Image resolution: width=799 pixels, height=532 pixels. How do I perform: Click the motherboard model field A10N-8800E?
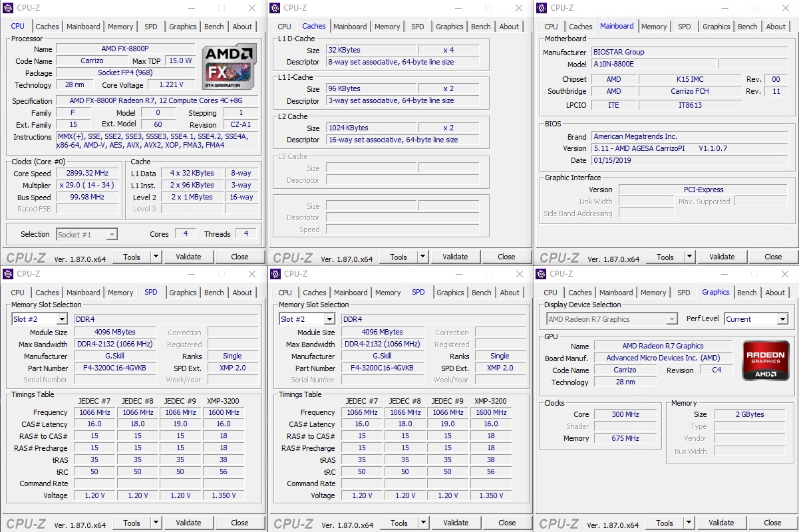(x=654, y=65)
